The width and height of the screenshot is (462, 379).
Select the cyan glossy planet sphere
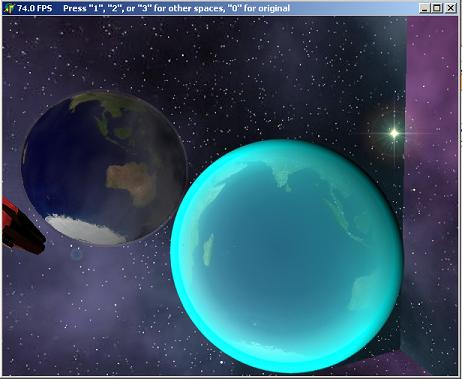pyautogui.click(x=287, y=256)
